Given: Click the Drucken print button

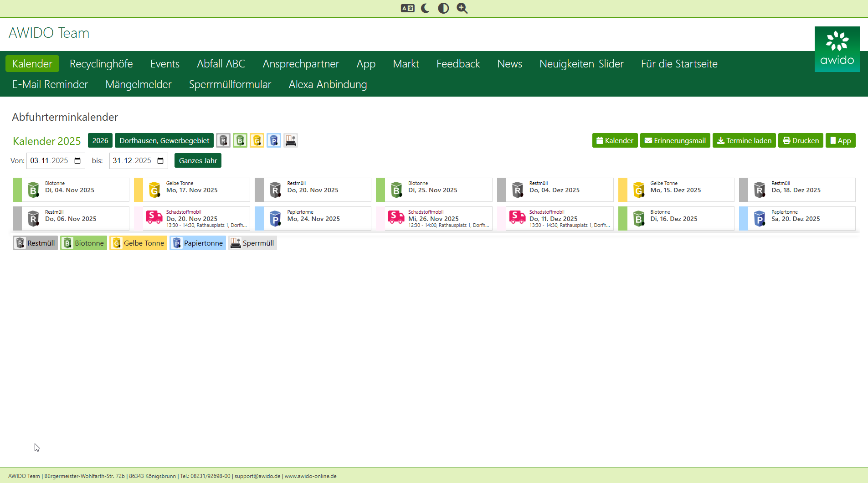Looking at the screenshot, I should [801, 141].
